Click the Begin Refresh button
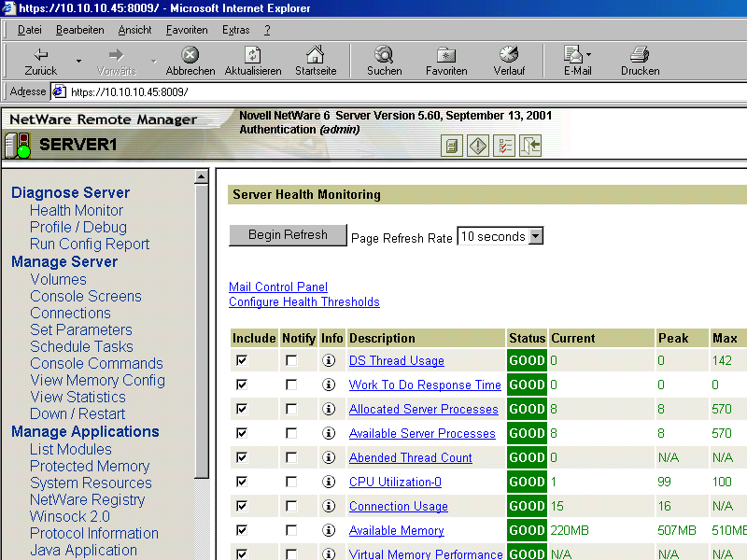 tap(287, 235)
